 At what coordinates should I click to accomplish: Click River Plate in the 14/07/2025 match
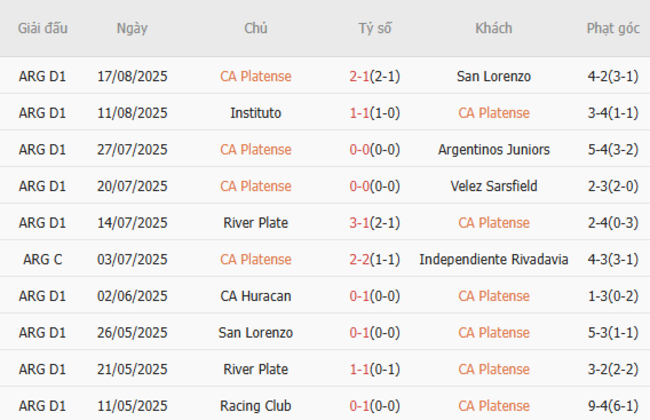click(255, 223)
